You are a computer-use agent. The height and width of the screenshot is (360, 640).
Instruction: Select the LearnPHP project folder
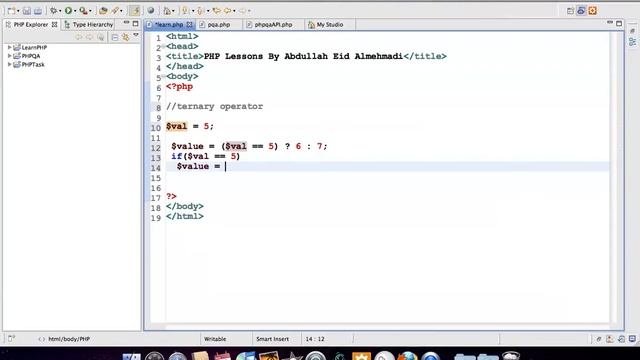[30, 47]
